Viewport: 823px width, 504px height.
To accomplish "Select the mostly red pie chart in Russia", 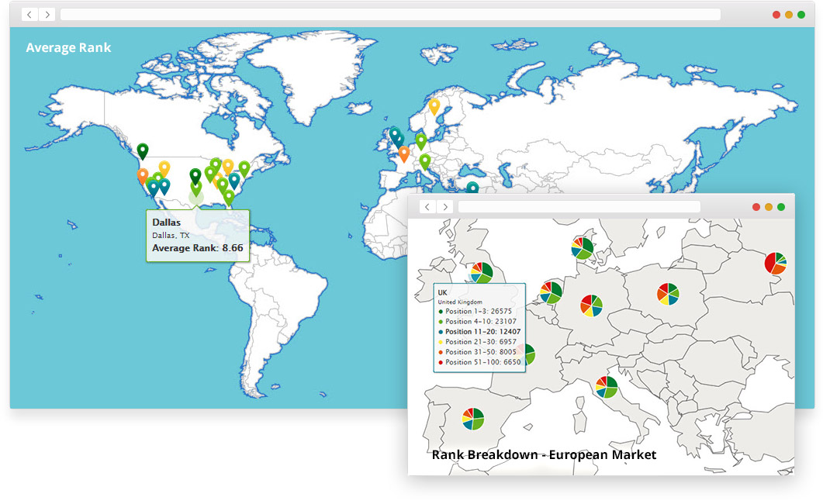I will [775, 263].
